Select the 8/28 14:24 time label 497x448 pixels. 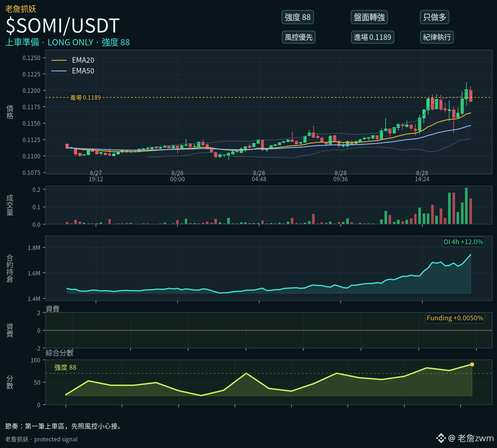pos(422,176)
